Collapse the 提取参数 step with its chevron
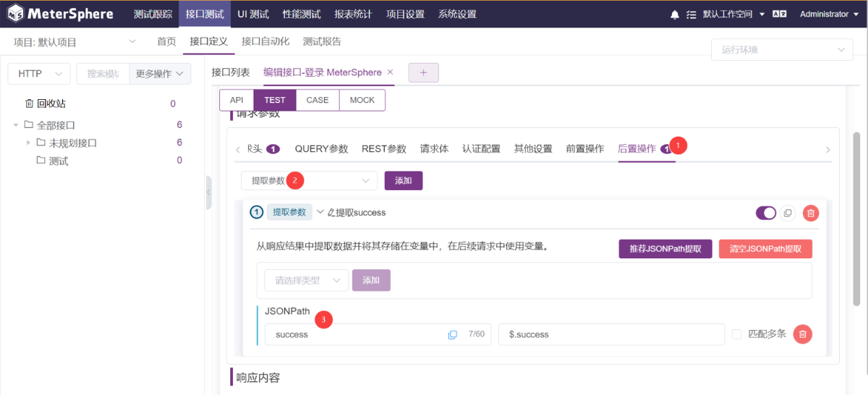Viewport: 868px width, 395px height. (x=320, y=212)
